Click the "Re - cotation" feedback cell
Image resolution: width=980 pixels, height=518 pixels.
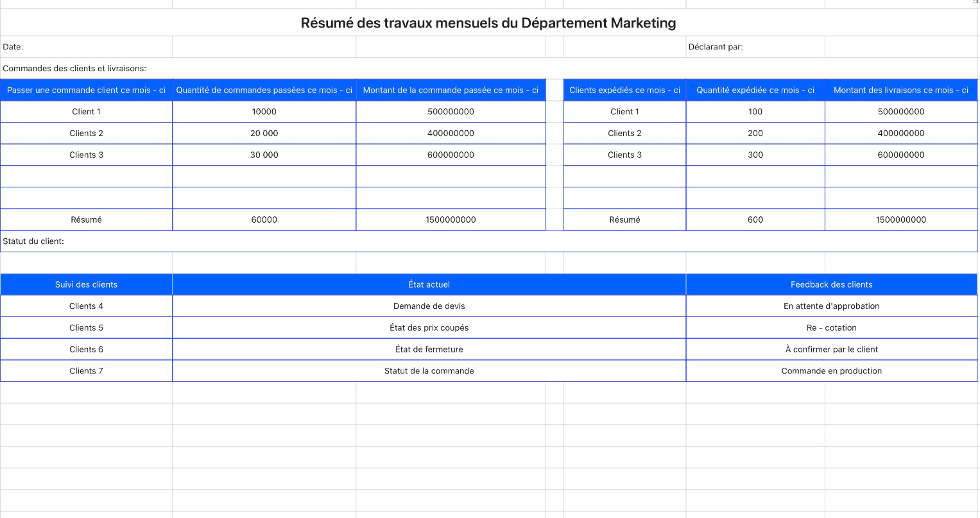(832, 328)
